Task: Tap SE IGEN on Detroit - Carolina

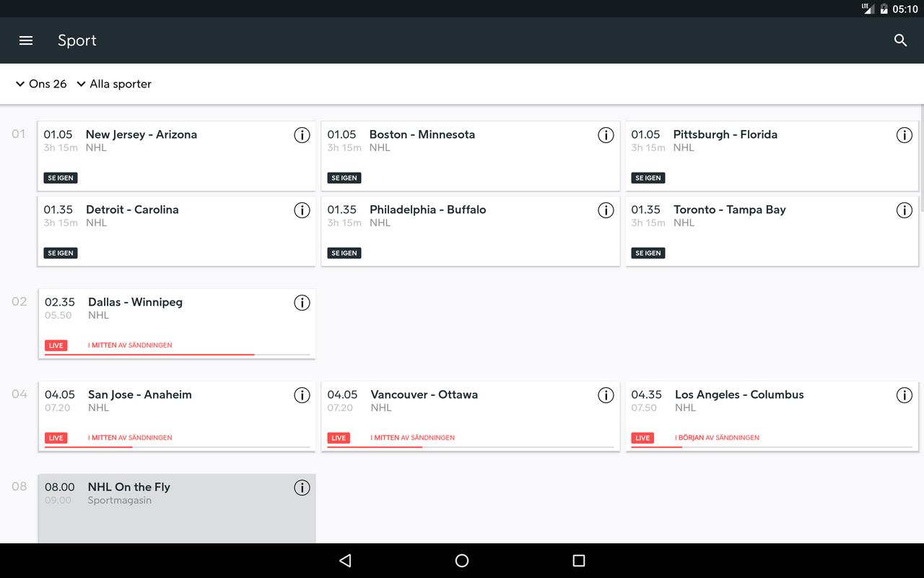Action: pyautogui.click(x=60, y=253)
